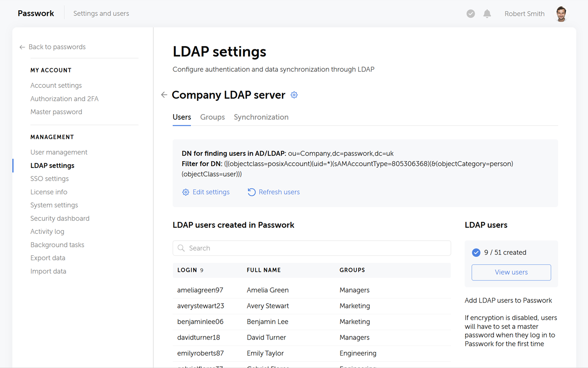Image resolution: width=588 pixels, height=368 pixels.
Task: Select login davidturner18
Action: (198, 338)
